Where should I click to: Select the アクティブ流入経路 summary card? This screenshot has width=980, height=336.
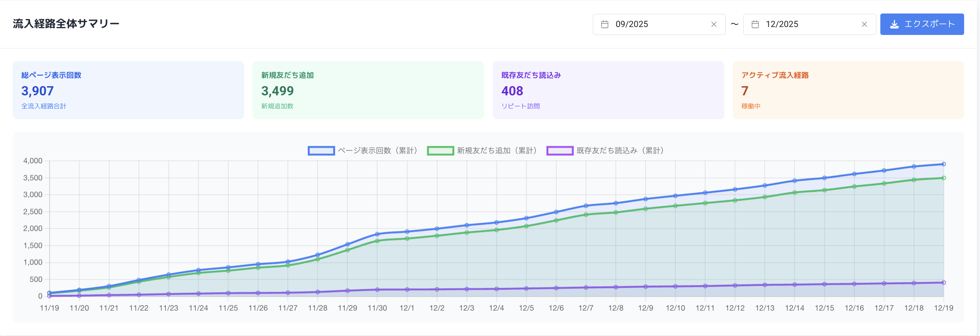pyautogui.click(x=848, y=90)
